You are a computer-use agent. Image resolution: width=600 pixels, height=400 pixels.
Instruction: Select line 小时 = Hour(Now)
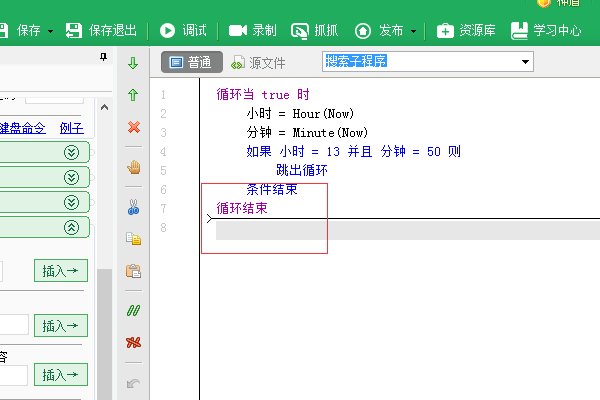300,113
